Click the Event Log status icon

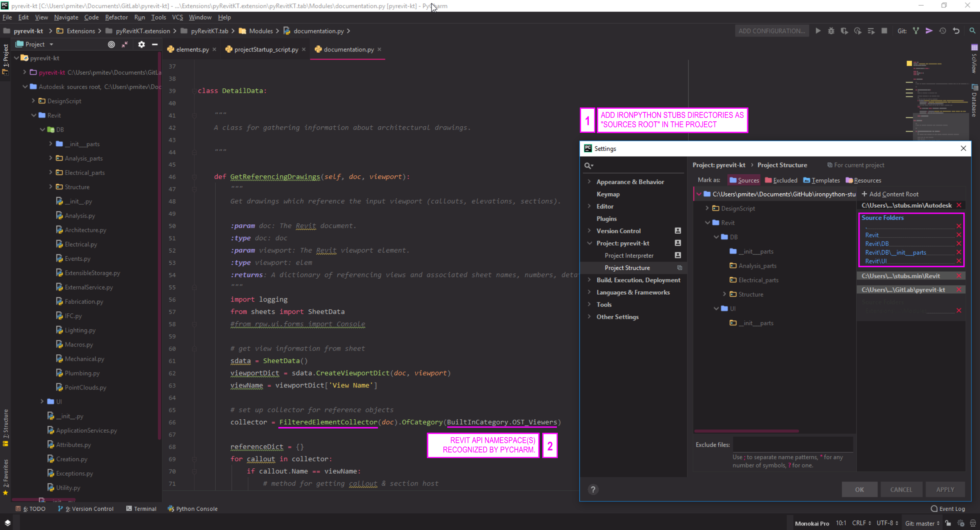pyautogui.click(x=948, y=509)
